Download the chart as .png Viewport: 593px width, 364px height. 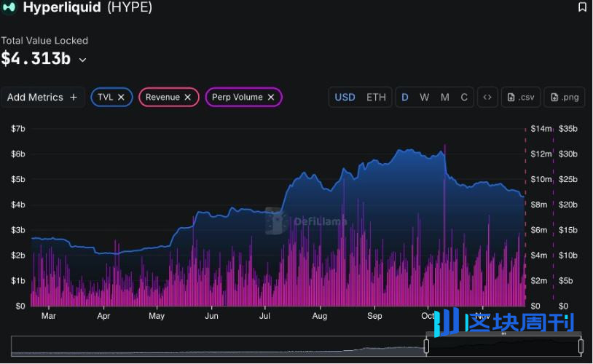[x=565, y=97]
